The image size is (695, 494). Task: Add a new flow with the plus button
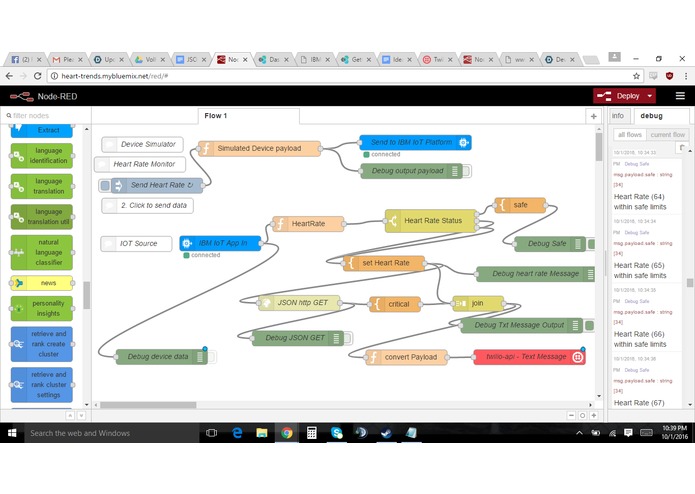(x=593, y=116)
